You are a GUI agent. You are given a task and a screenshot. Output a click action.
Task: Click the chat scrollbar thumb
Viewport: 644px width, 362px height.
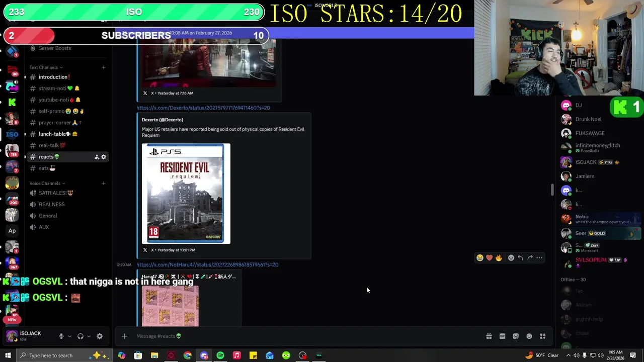pos(552,190)
